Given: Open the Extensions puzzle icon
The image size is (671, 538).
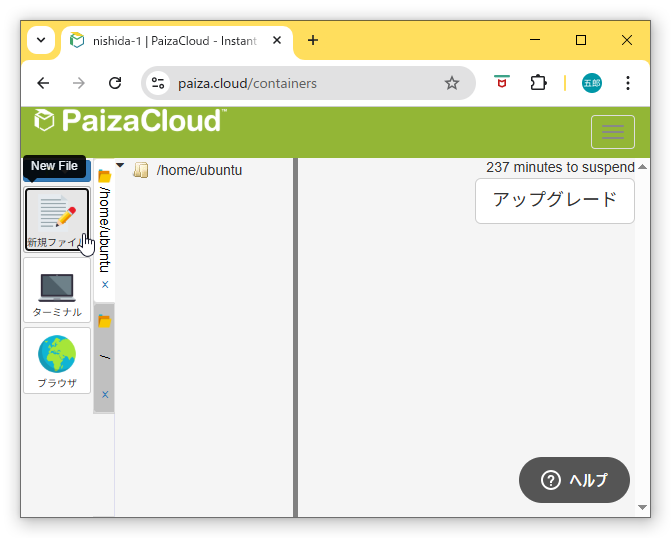Looking at the screenshot, I should 538,83.
